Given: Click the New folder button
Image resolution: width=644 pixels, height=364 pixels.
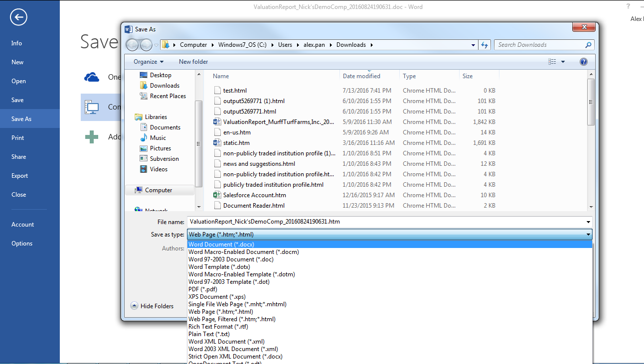Looking at the screenshot, I should 193,62.
